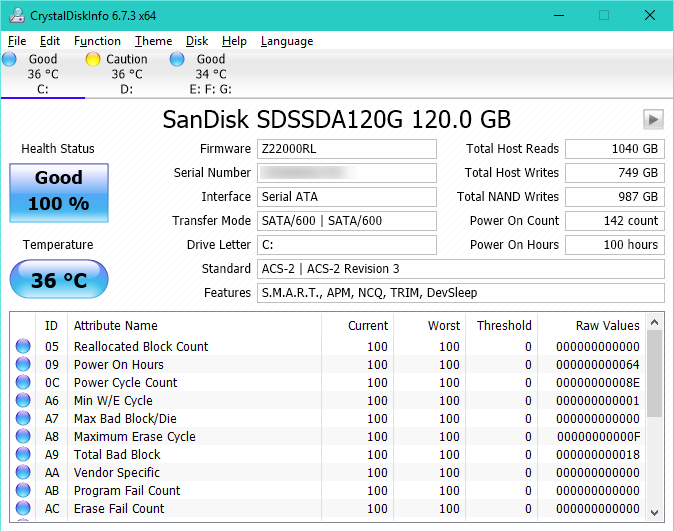Open the Function menu
This screenshot has width=674, height=531.
coord(97,41)
